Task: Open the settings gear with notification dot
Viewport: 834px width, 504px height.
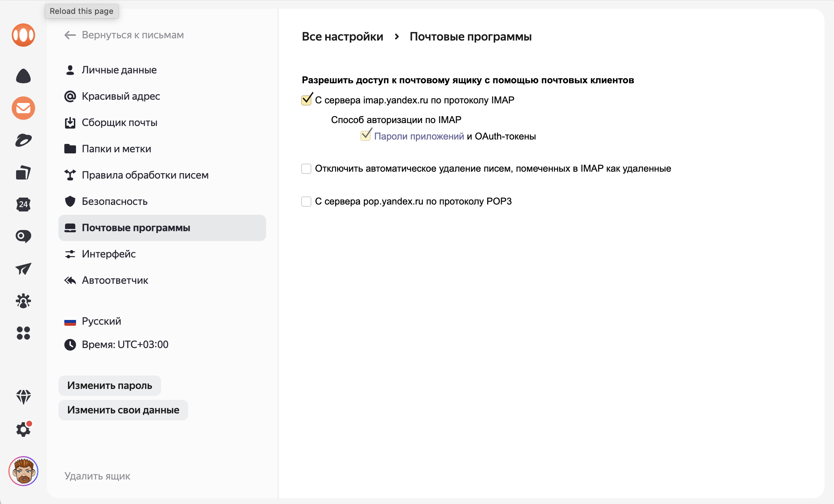Action: pyautogui.click(x=23, y=429)
